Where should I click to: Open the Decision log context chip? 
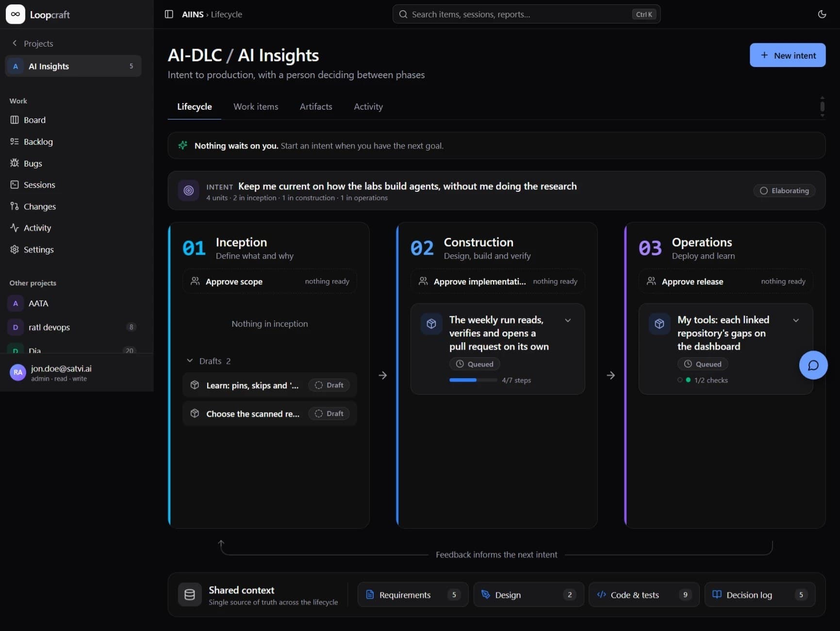(x=760, y=595)
